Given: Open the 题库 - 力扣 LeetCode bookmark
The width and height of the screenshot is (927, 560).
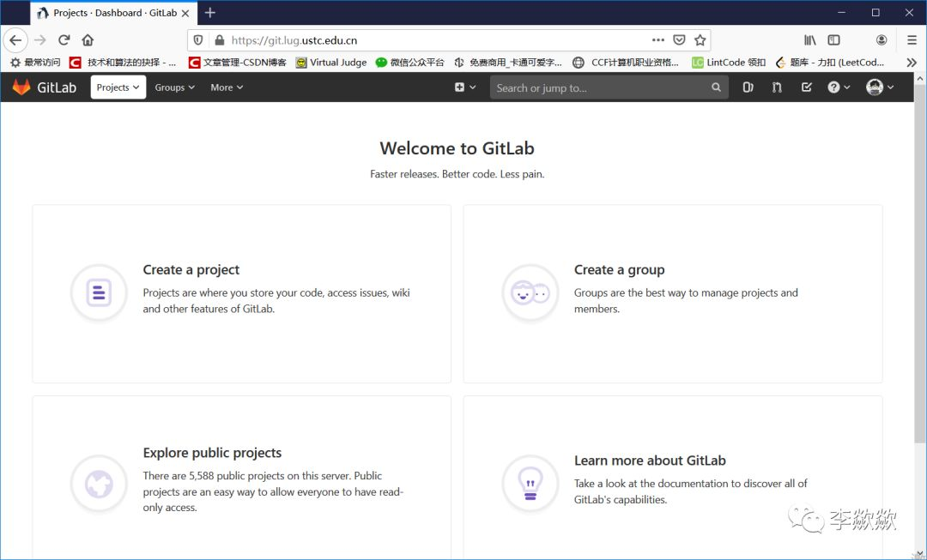Looking at the screenshot, I should tap(830, 62).
